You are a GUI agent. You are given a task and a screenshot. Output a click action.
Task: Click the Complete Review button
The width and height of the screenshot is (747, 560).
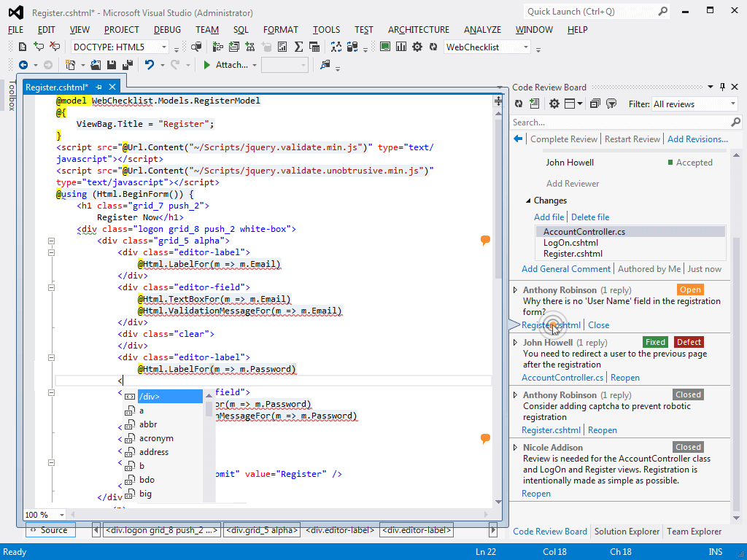[564, 139]
